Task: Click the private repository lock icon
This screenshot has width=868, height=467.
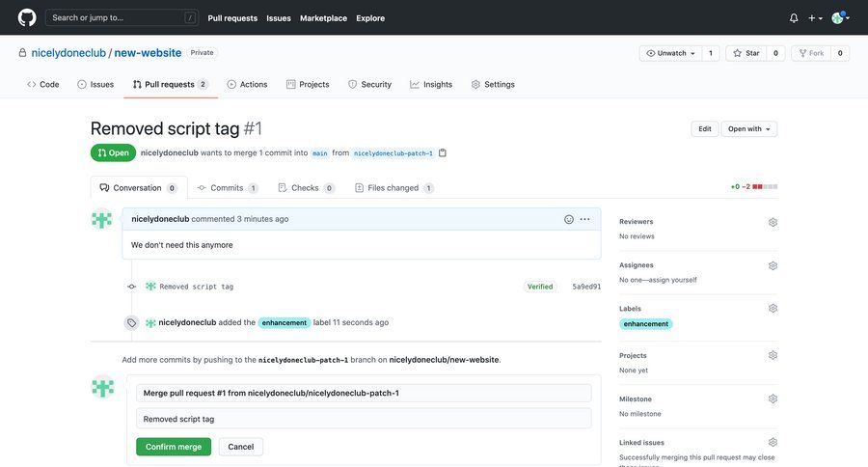Action: coord(22,53)
